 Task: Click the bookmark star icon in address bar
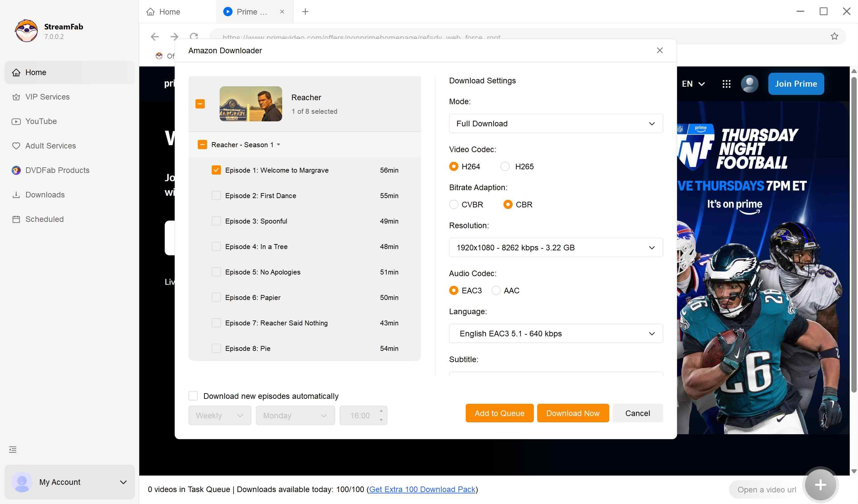[834, 36]
